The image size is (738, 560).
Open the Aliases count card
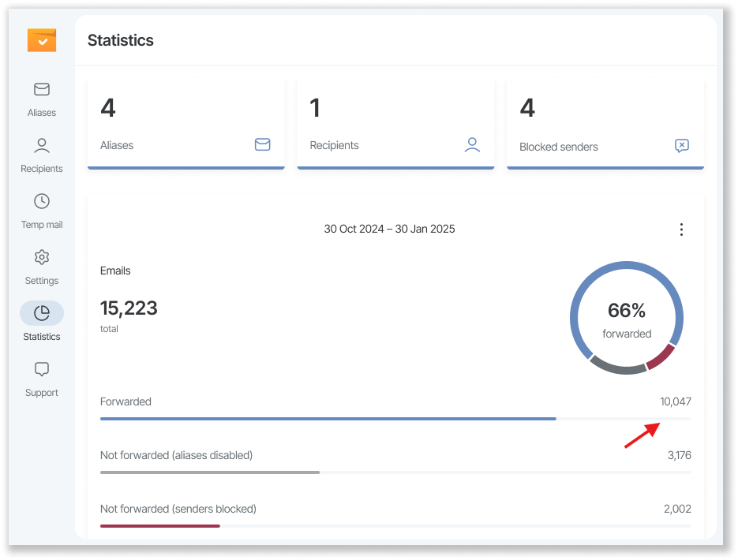186,124
